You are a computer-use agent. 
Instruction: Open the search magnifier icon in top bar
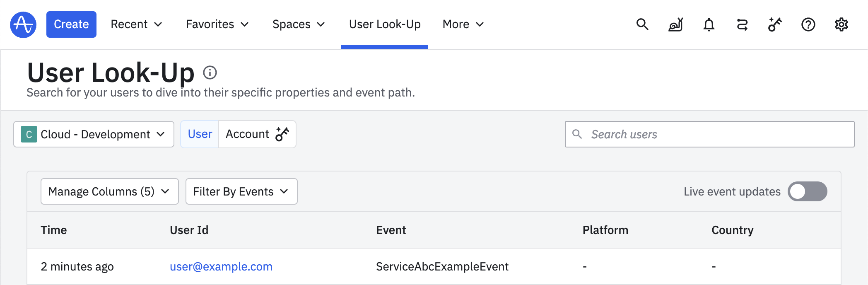[642, 24]
